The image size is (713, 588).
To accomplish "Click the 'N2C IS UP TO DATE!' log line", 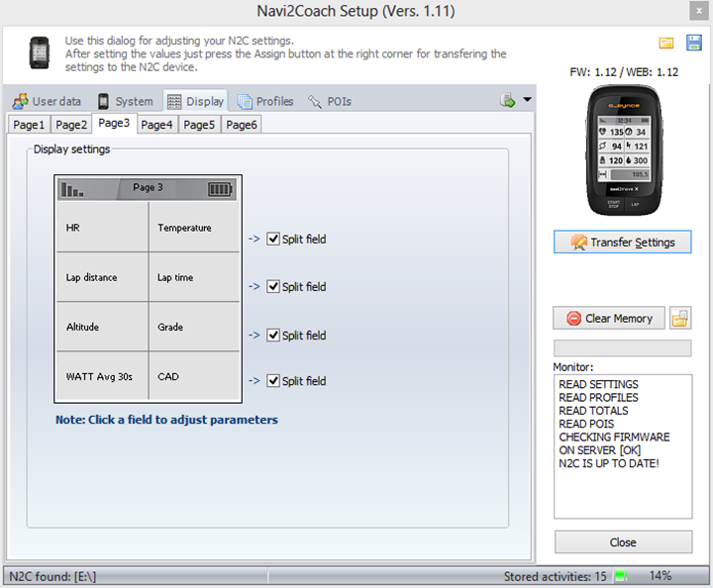I will click(609, 463).
